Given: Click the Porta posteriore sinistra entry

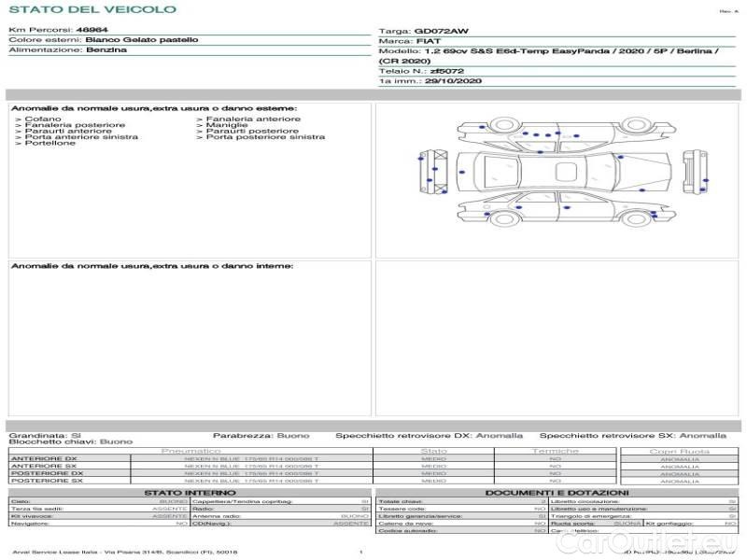Looking at the screenshot, I should [265, 137].
